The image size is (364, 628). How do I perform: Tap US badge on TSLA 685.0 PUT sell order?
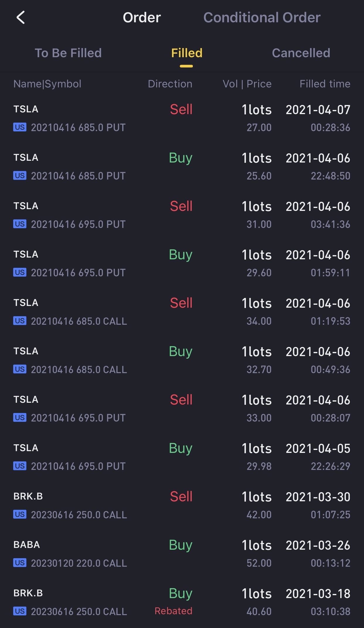[x=20, y=127]
